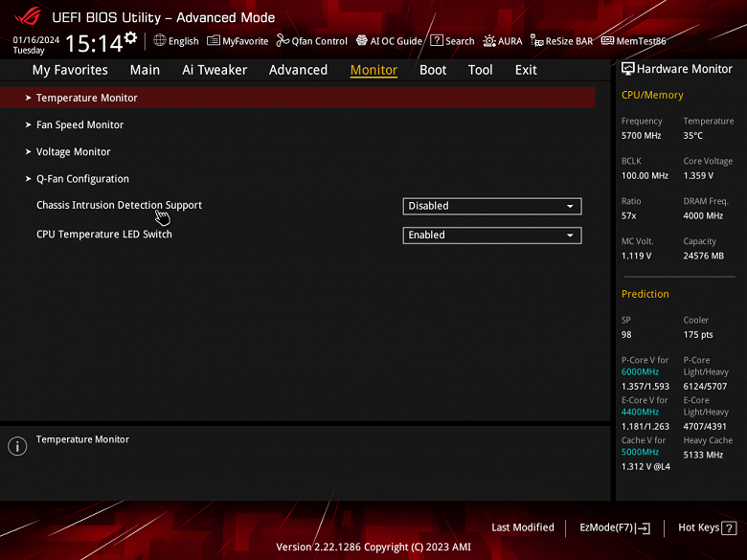
Task: Switch to Tool tab
Action: coord(480,70)
